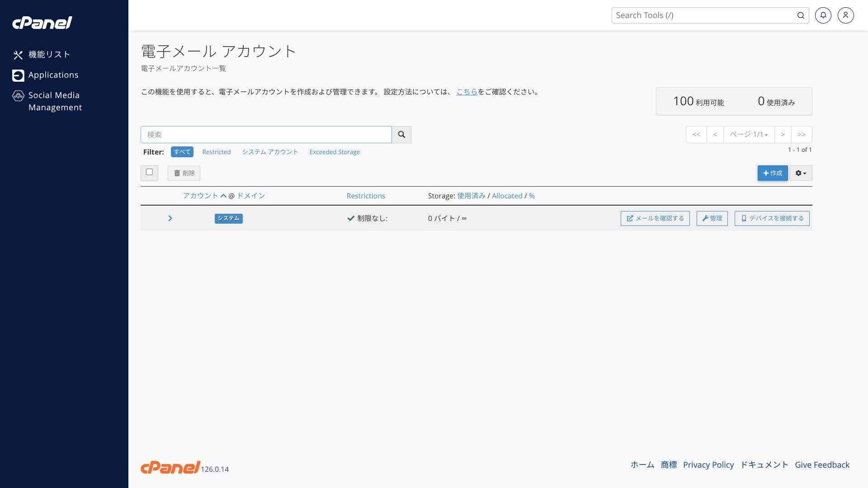The image size is (868, 488).
Task: Toggle the select-all accounts checkbox
Action: pos(149,172)
